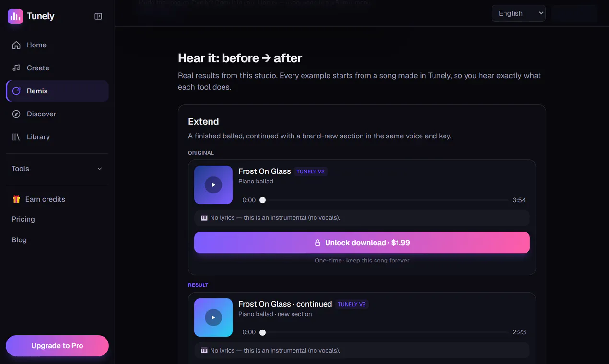Image resolution: width=609 pixels, height=364 pixels.
Task: Click the lock icon on Unlock download
Action: click(317, 243)
